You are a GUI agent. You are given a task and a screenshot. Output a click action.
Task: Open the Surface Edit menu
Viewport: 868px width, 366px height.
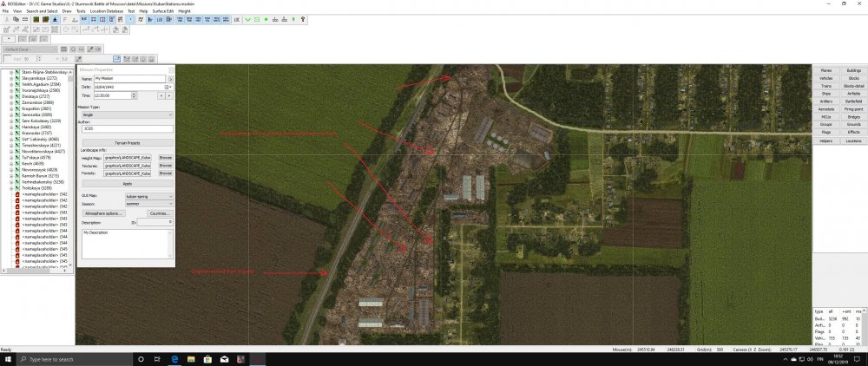click(164, 10)
